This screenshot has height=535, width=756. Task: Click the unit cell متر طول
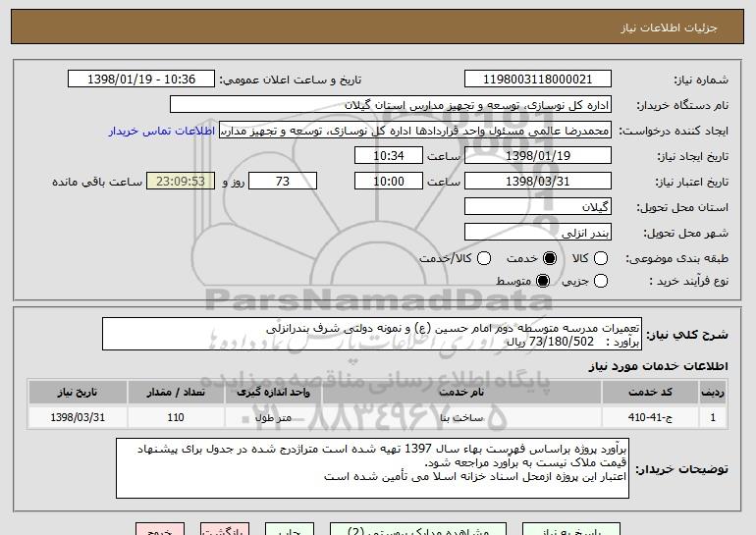pos(273,417)
